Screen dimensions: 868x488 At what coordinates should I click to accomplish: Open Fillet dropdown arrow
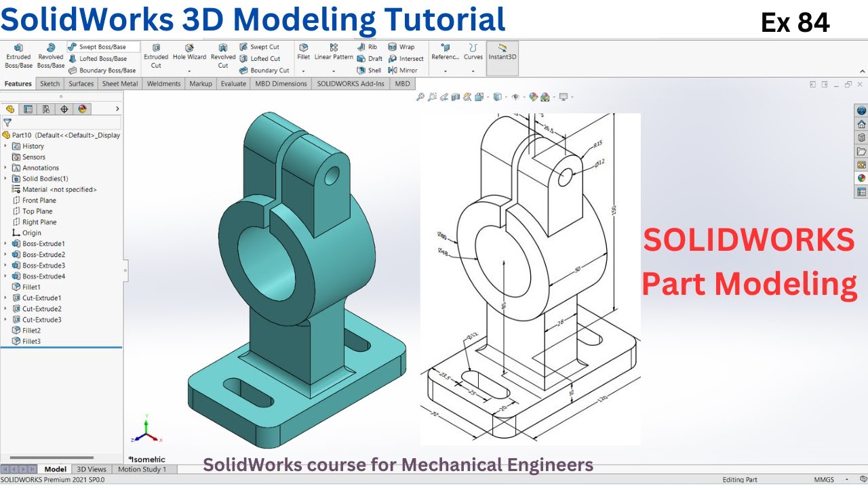pos(303,70)
